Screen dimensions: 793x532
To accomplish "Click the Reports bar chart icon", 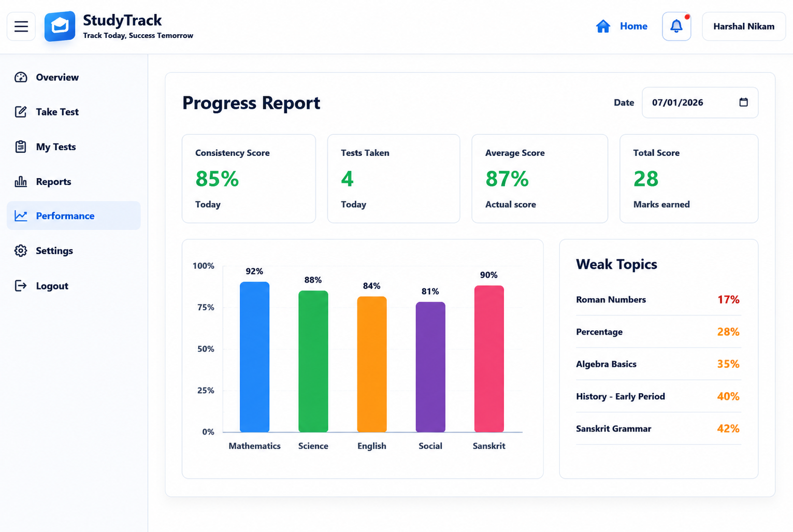I will (21, 181).
